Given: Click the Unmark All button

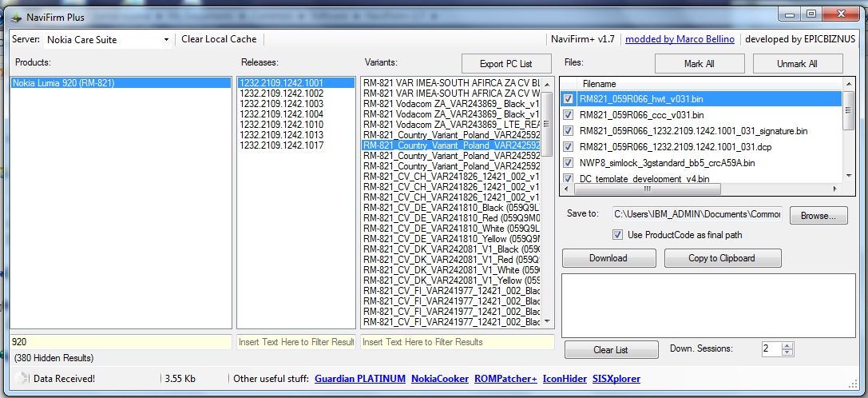Looking at the screenshot, I should [797, 64].
